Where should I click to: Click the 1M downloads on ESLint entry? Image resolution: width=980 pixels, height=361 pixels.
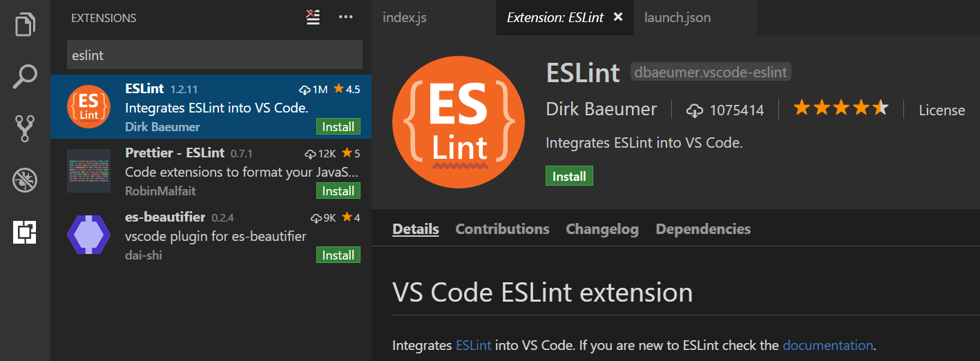[314, 89]
